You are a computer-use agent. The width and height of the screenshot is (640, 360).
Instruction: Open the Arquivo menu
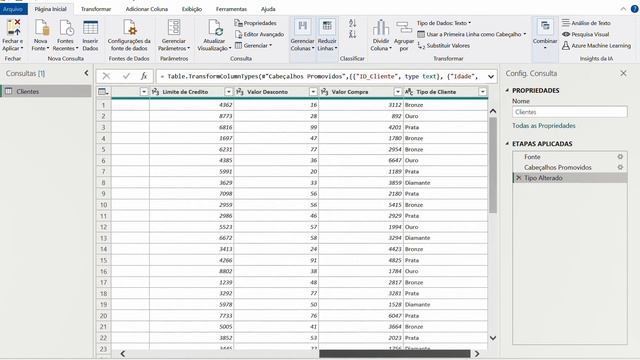(x=13, y=9)
